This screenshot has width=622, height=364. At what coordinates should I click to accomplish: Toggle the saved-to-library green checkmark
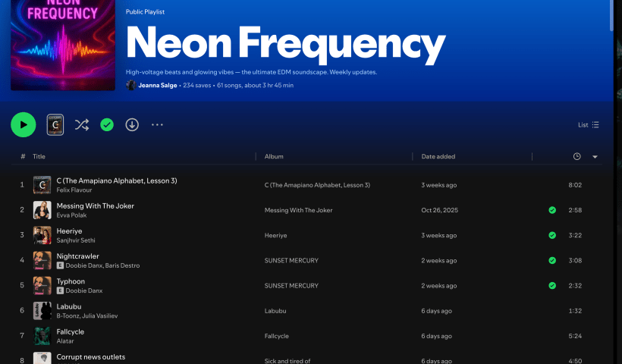107,125
